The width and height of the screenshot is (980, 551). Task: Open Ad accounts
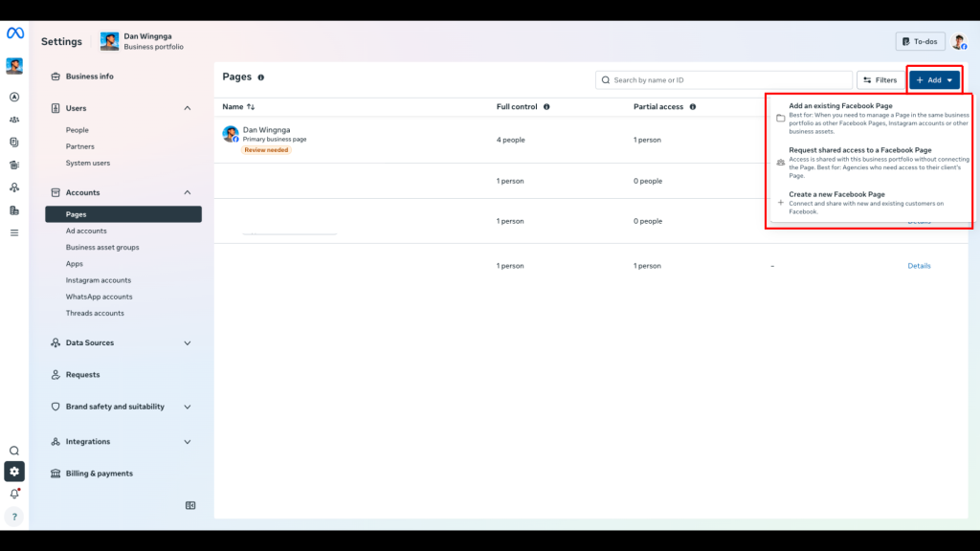86,231
